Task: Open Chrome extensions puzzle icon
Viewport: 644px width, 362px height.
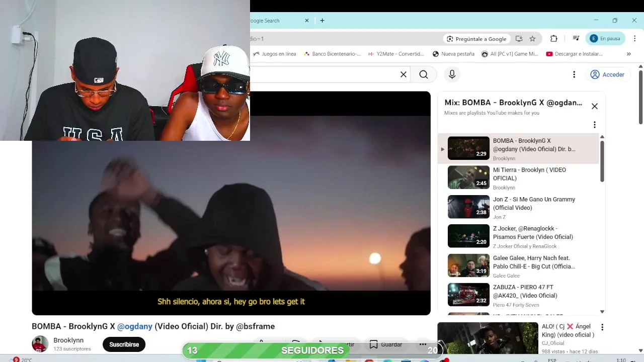Action: [x=554, y=39]
